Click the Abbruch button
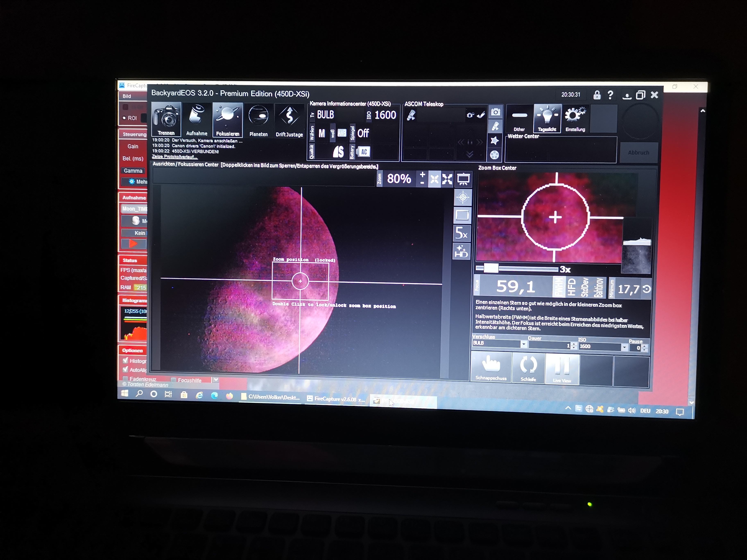 (638, 152)
